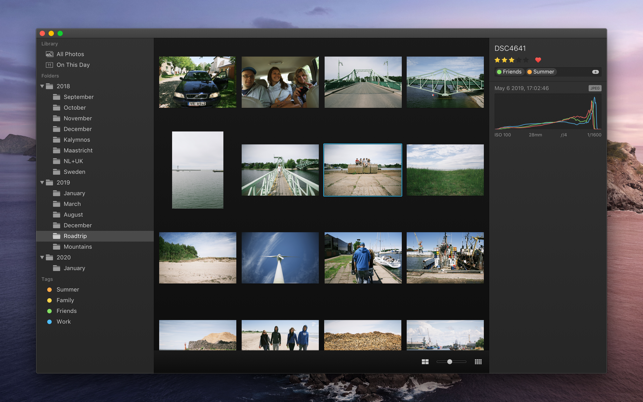Viewport: 643px width, 402px height.
Task: Select the four people walking on beach photo
Action: 280,335
